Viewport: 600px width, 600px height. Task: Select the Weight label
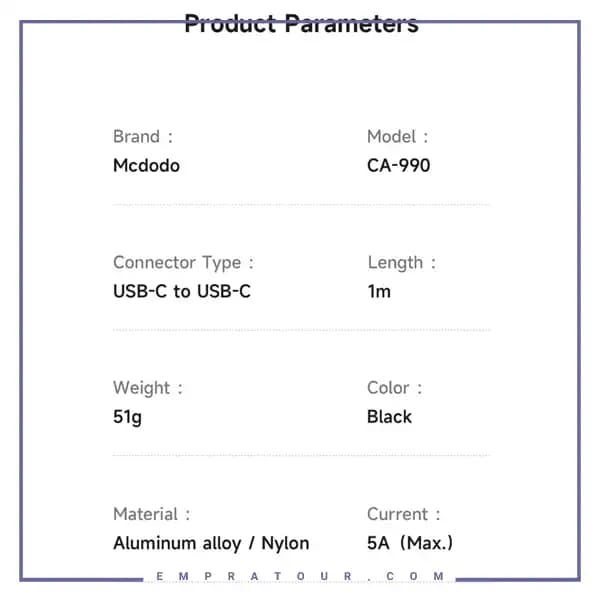coord(148,388)
